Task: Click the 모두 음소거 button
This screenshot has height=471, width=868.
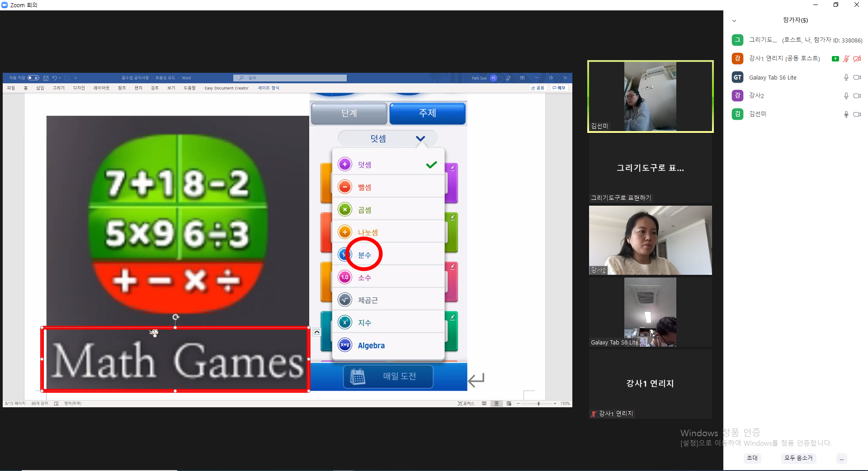Action: pyautogui.click(x=798, y=458)
